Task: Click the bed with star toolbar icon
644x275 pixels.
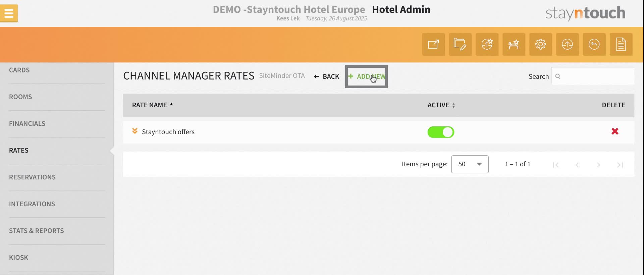Action: point(514,44)
